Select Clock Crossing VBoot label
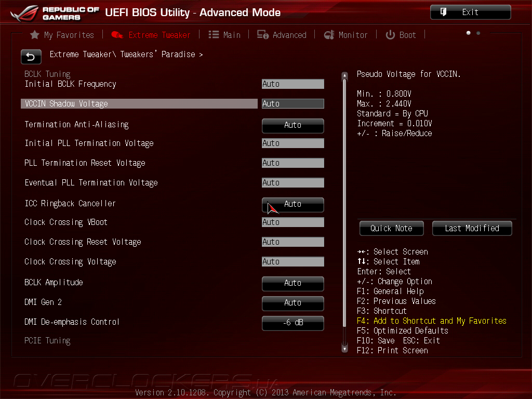Viewport: 532px width, 399px height. click(66, 222)
